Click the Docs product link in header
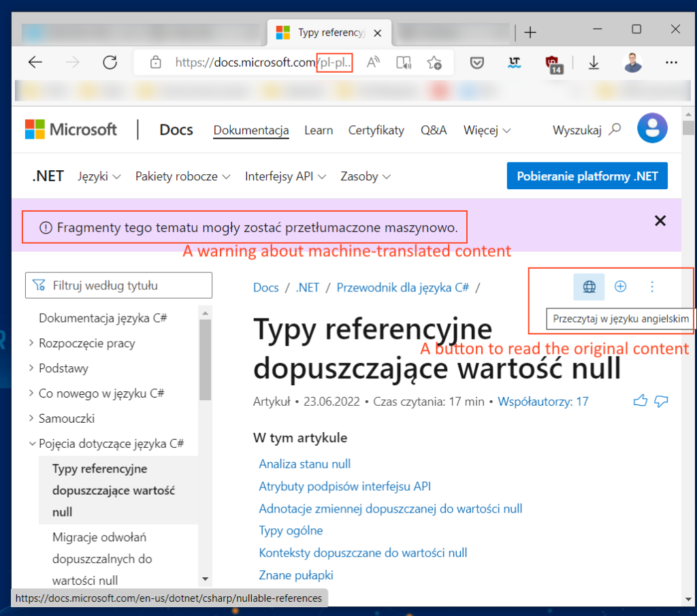Viewport: 697px width, 616px height. (x=176, y=129)
